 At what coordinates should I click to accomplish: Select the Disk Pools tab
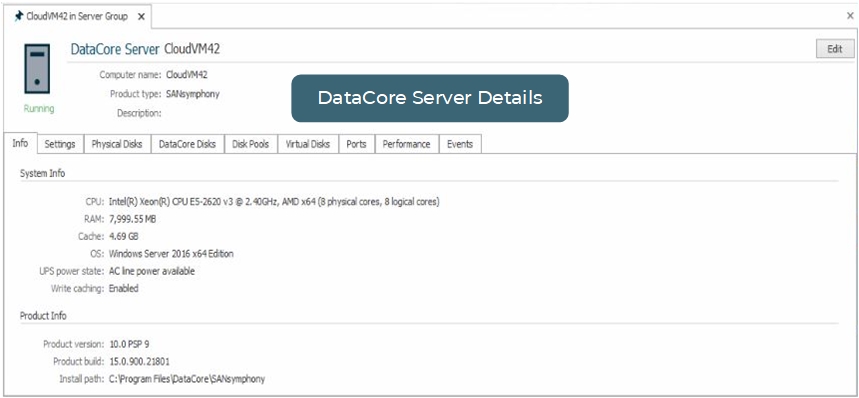click(250, 144)
